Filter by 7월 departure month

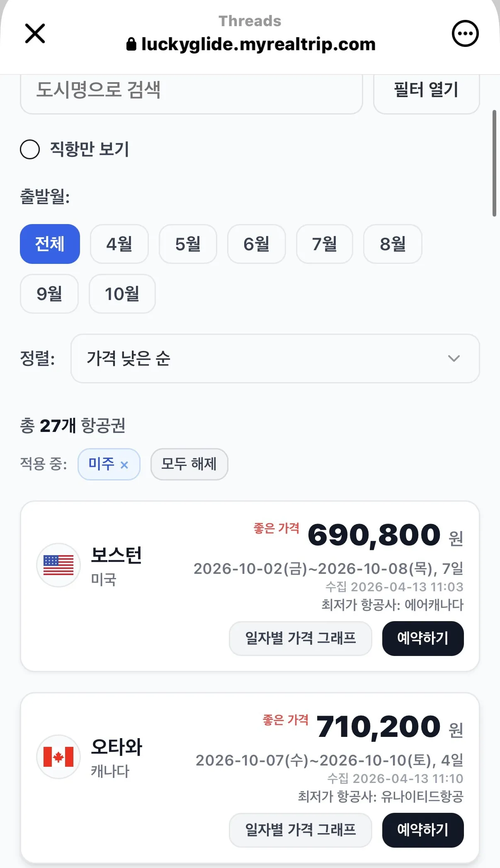pyautogui.click(x=324, y=244)
